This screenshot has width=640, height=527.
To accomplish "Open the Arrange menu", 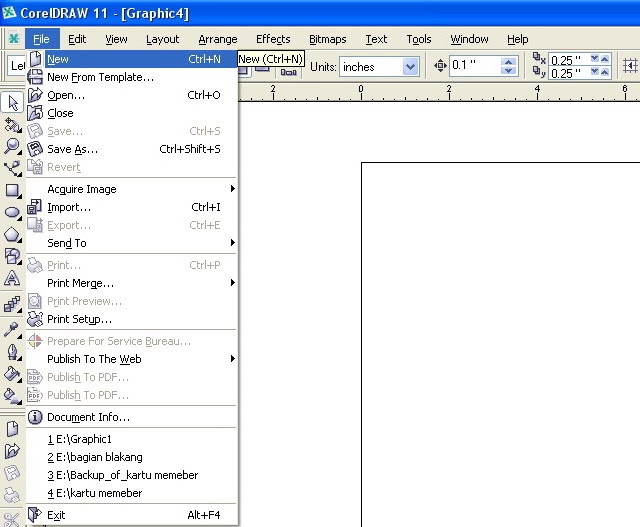I will tap(218, 39).
